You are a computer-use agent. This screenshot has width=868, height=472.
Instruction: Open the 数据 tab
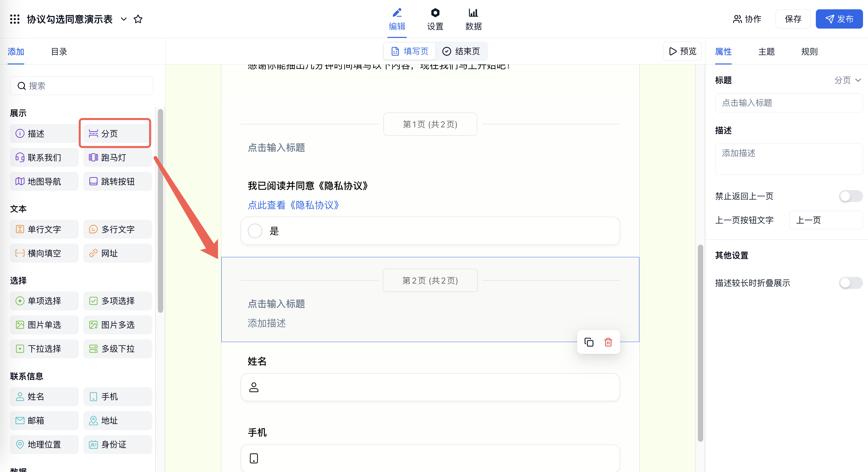click(473, 20)
